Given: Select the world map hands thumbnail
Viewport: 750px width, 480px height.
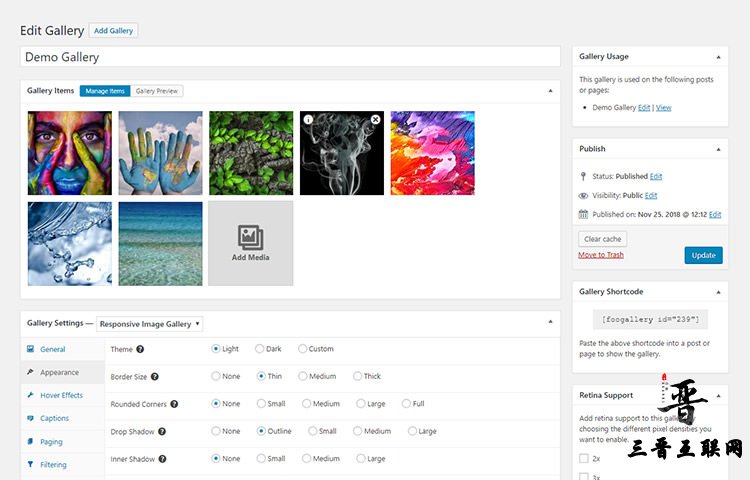Looking at the screenshot, I should 160,153.
